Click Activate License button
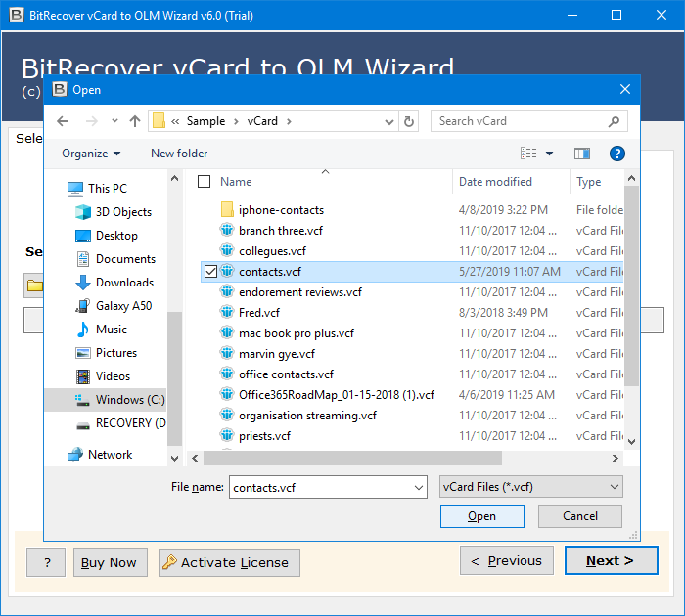685x616 pixels. pyautogui.click(x=229, y=562)
